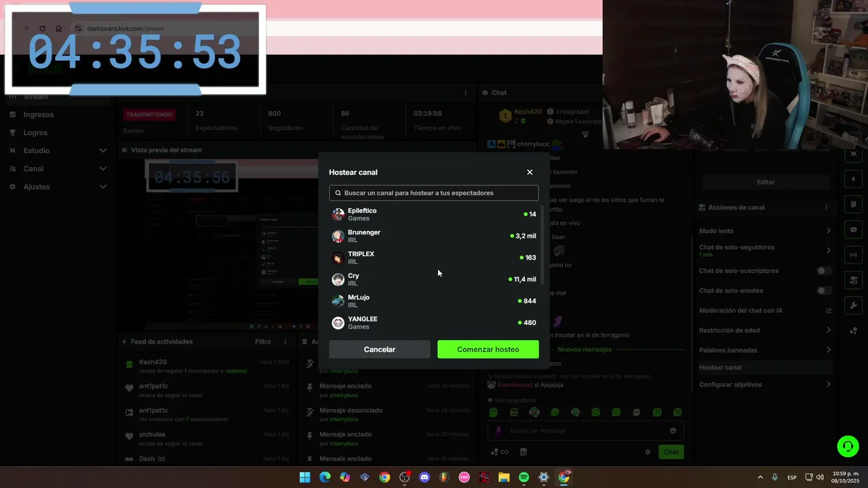The image size is (868, 488).
Task: Click the green Chat send button
Action: 671,452
